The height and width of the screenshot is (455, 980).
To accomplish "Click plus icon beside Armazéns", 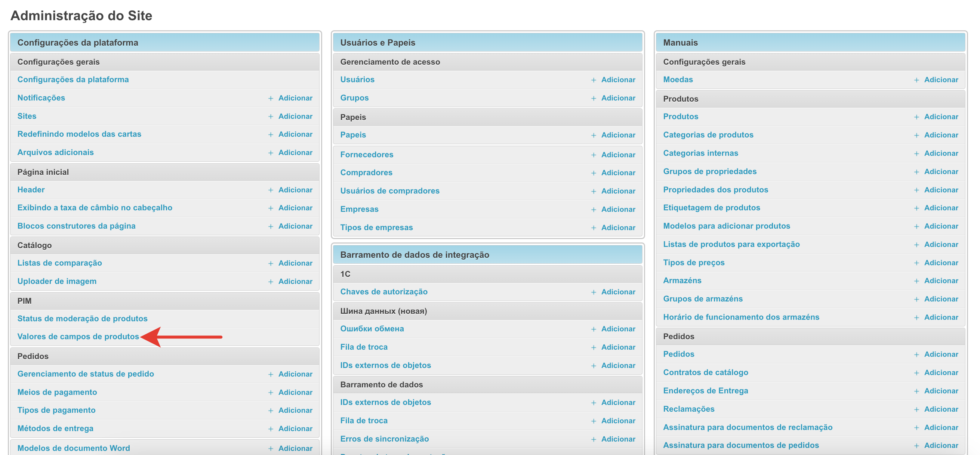I will pyautogui.click(x=916, y=281).
